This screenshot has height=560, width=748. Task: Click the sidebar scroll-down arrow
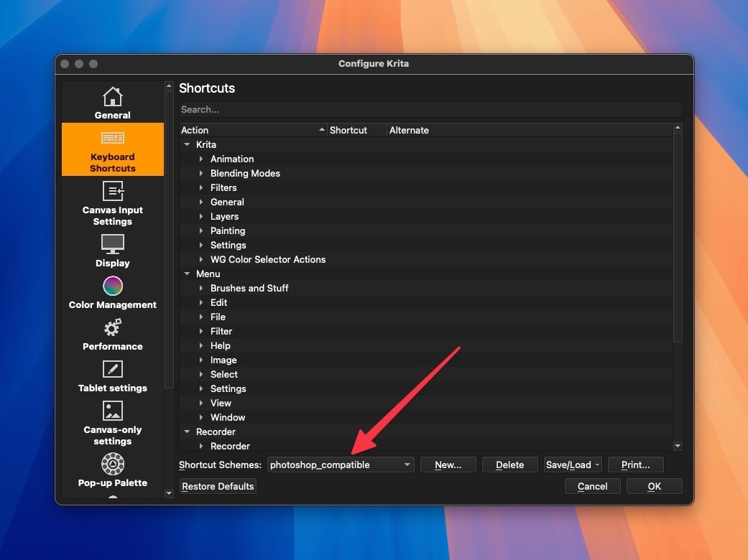tap(169, 493)
